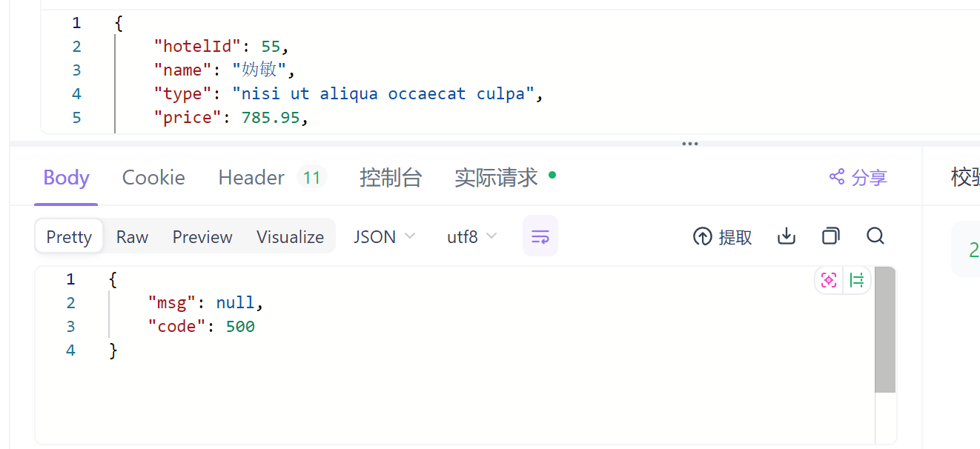Click the 提取 extract button
The width and height of the screenshot is (980, 449).
[x=723, y=236]
